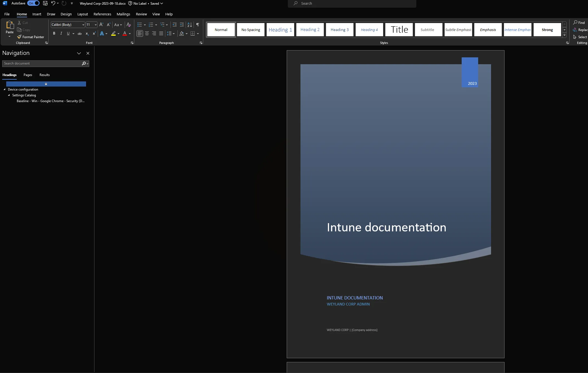Image resolution: width=588 pixels, height=373 pixels.
Task: Click the Redo icon
Action: click(x=64, y=3)
